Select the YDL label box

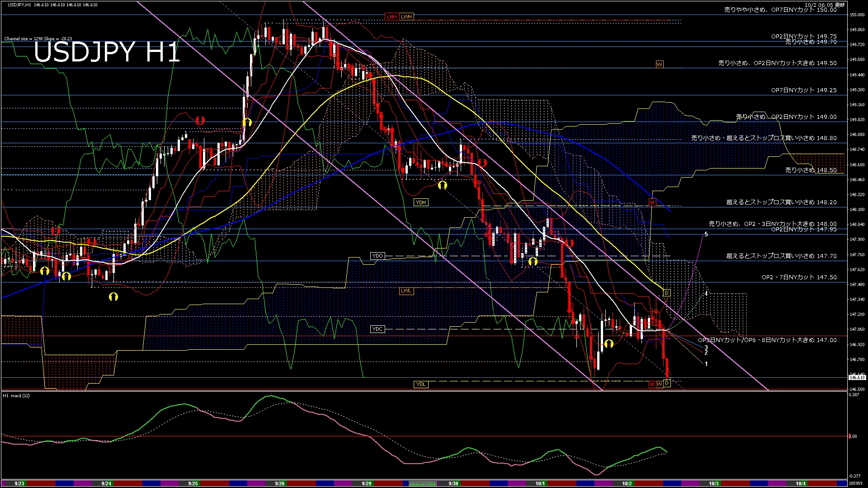[x=421, y=385]
